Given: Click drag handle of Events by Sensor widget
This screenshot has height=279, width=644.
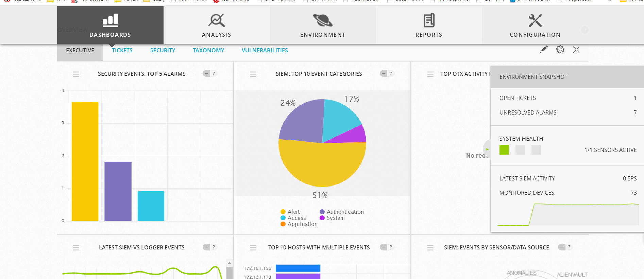Looking at the screenshot, I should (430, 248).
